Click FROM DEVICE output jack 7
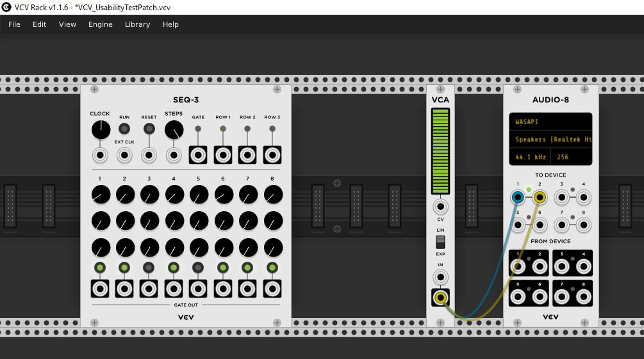The width and height of the screenshot is (644, 359). tap(561, 296)
